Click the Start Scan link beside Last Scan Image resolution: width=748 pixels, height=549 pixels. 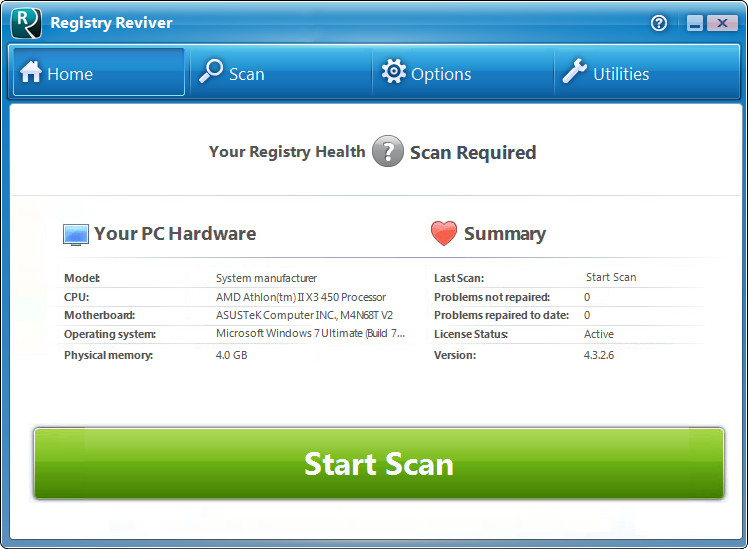coord(611,277)
